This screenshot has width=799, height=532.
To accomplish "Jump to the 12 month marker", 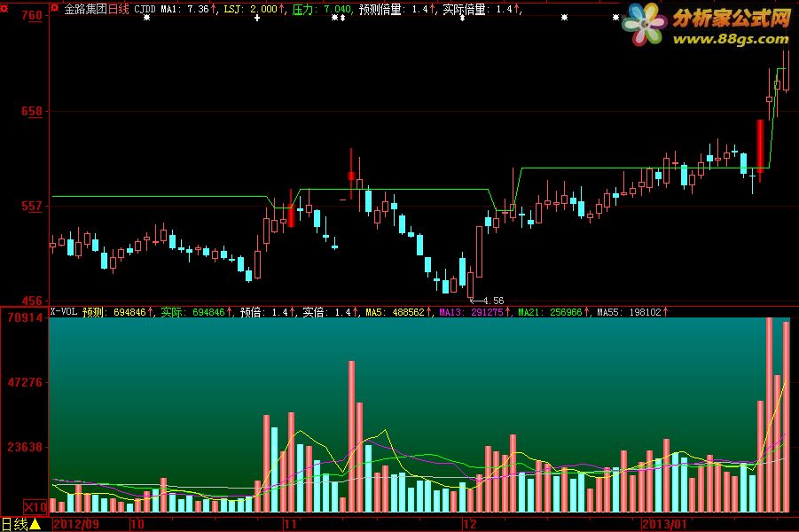I will pyautogui.click(x=470, y=524).
